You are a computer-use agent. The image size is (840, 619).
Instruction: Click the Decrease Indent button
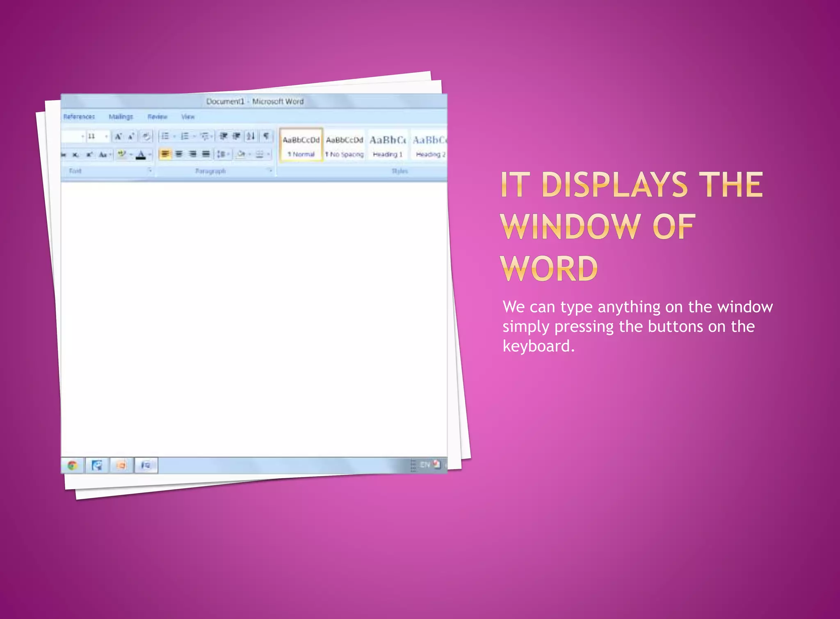point(224,136)
